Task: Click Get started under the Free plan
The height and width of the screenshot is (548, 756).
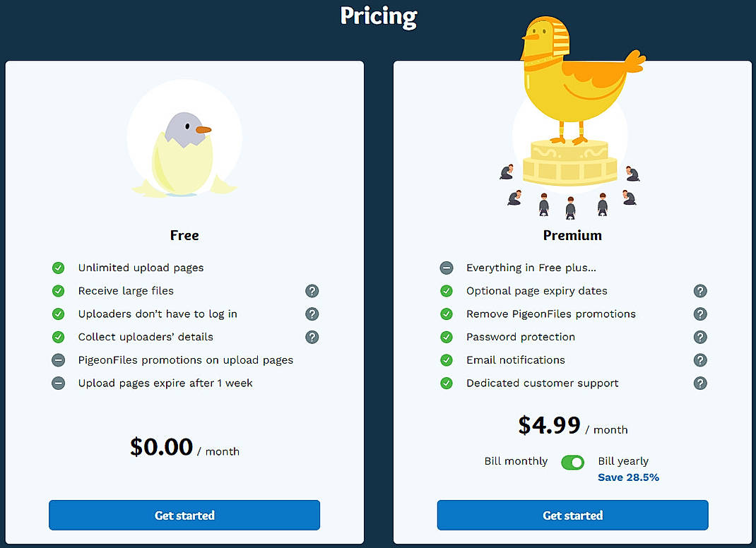Action: tap(184, 515)
